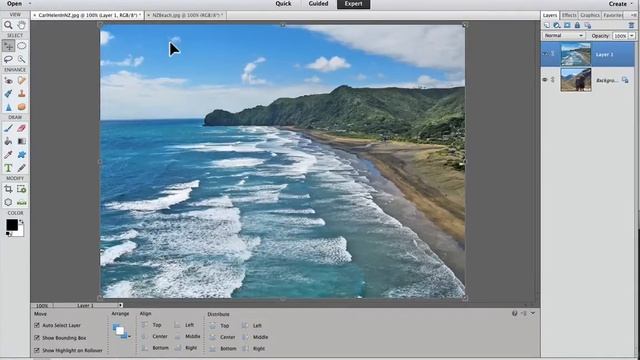Switch to Guided edit mode

coord(318,4)
